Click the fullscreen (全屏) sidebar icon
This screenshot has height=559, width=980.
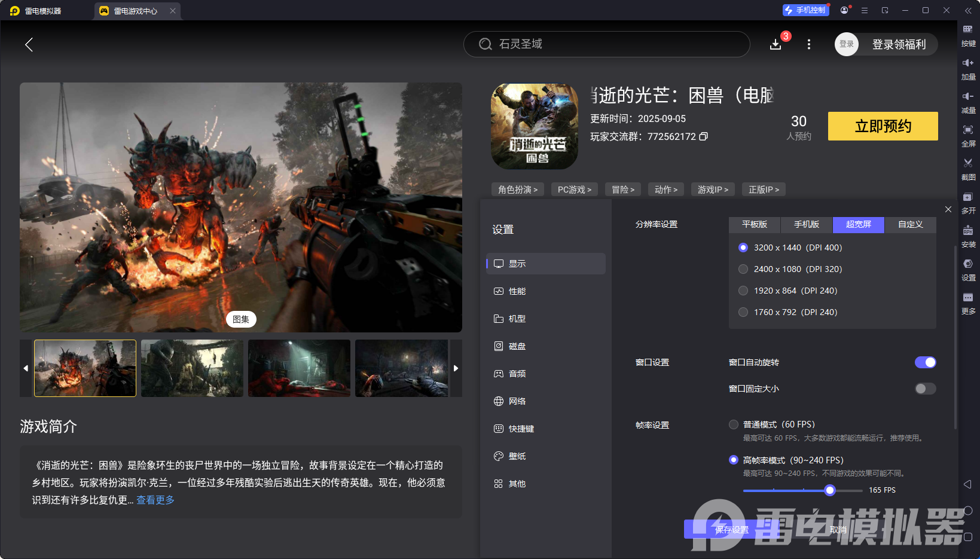(x=967, y=130)
